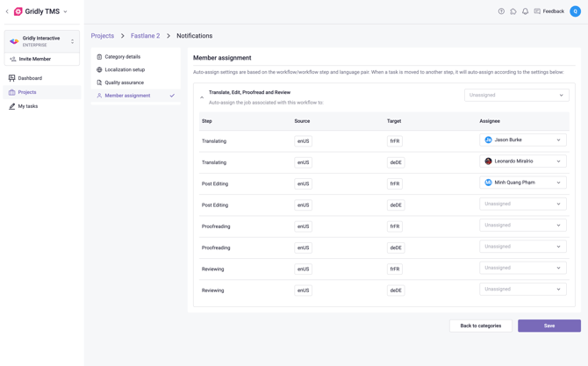This screenshot has width=588, height=366.
Task: Open the Jason Burke assignee dropdown
Action: [x=523, y=140]
